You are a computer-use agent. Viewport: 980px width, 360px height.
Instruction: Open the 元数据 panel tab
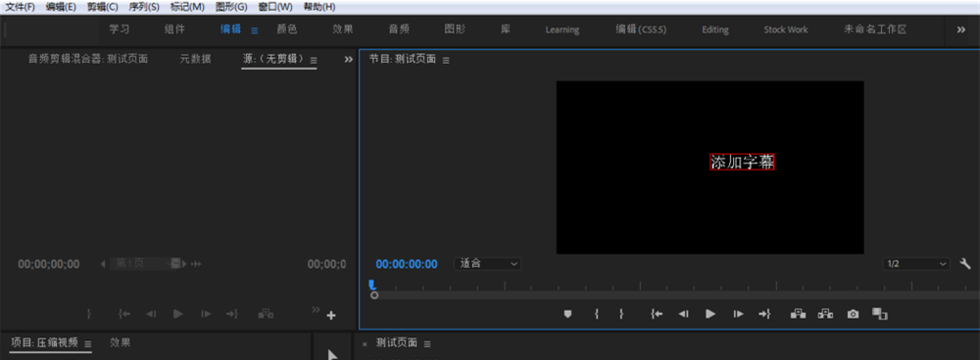(196, 59)
